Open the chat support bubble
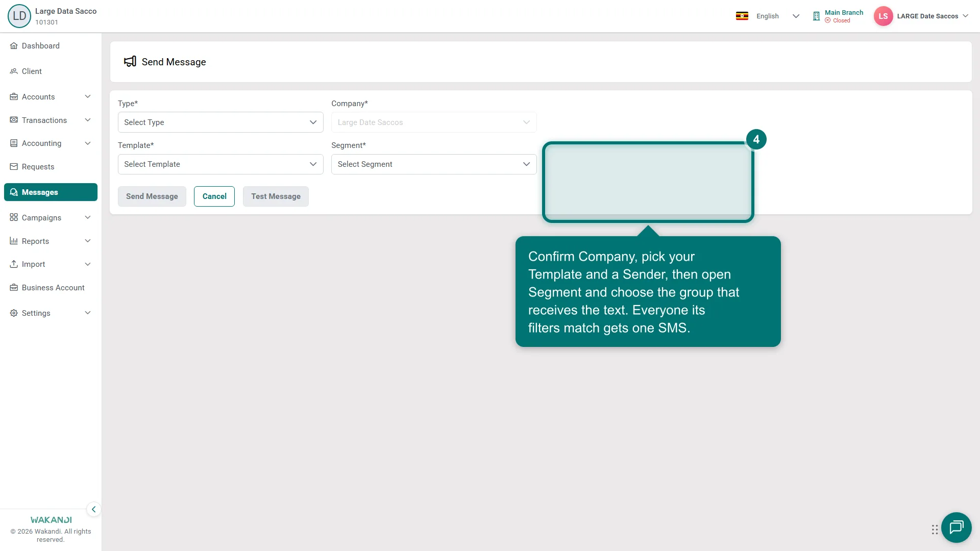This screenshot has width=980, height=551. point(956,528)
